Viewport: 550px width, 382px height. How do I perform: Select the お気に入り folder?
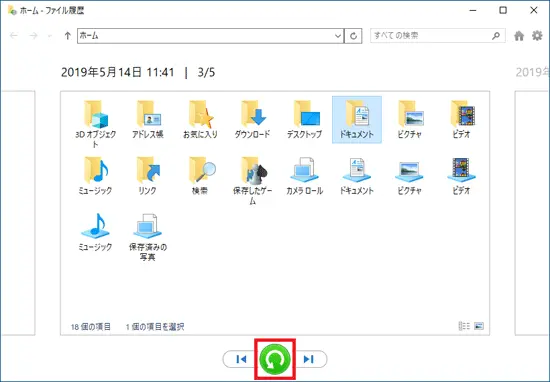pos(200,119)
